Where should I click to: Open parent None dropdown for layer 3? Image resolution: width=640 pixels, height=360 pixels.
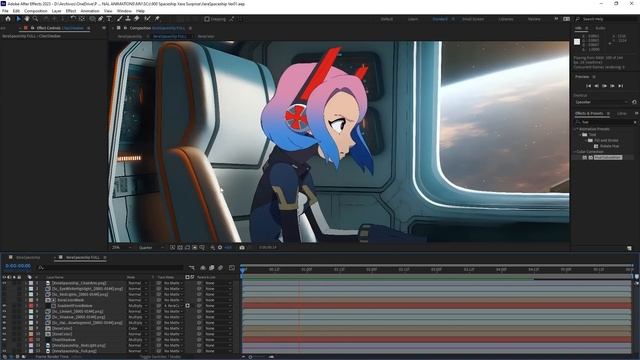pos(218,294)
